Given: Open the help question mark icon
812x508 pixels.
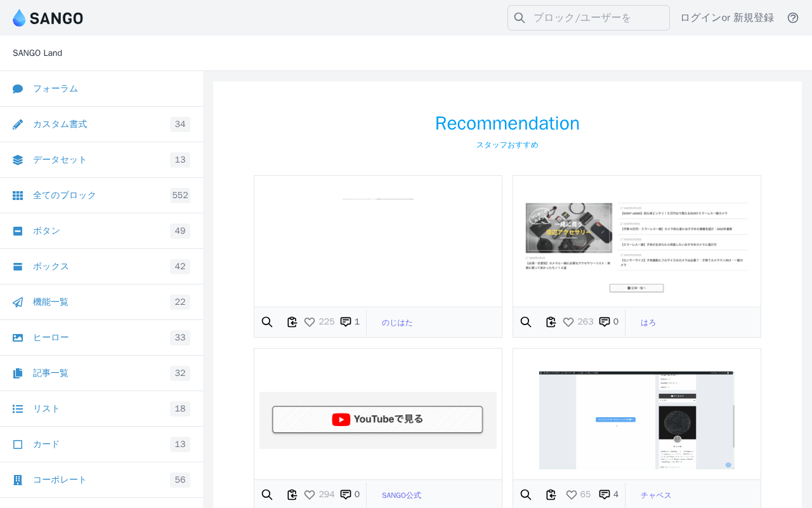Looking at the screenshot, I should pyautogui.click(x=793, y=18).
